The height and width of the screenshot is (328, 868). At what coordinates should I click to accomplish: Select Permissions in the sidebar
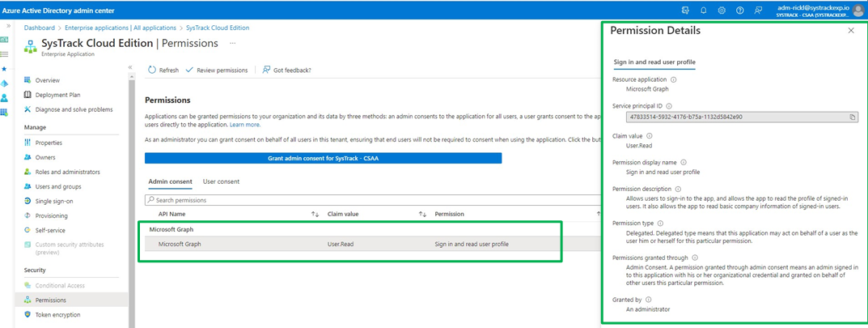(72, 300)
